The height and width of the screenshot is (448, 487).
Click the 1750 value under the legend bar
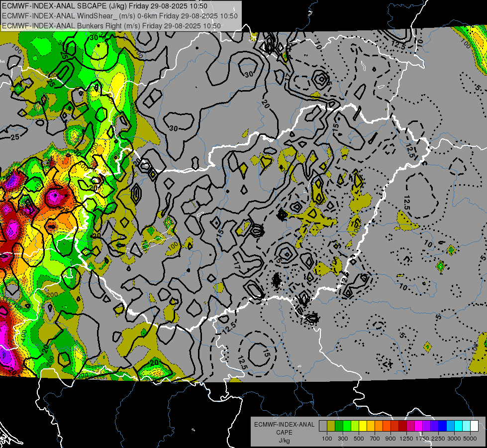(422, 439)
